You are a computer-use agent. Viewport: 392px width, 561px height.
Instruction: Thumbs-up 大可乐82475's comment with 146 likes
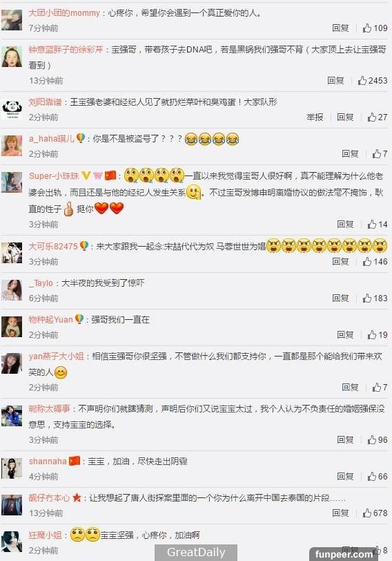click(375, 262)
